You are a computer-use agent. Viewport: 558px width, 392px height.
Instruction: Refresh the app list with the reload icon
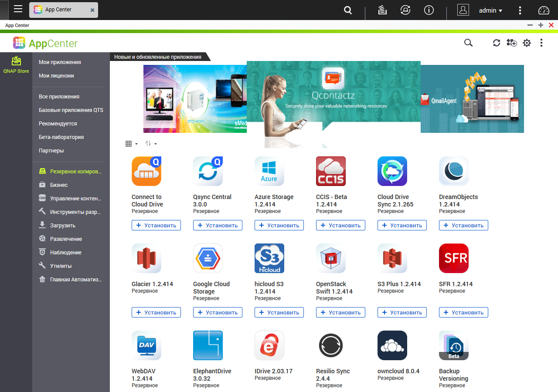point(497,43)
